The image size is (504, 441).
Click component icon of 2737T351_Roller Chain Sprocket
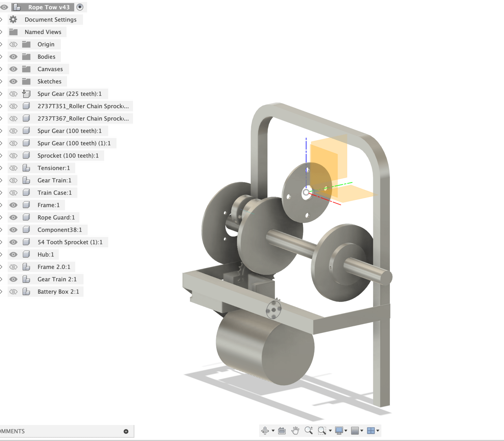pyautogui.click(x=26, y=106)
